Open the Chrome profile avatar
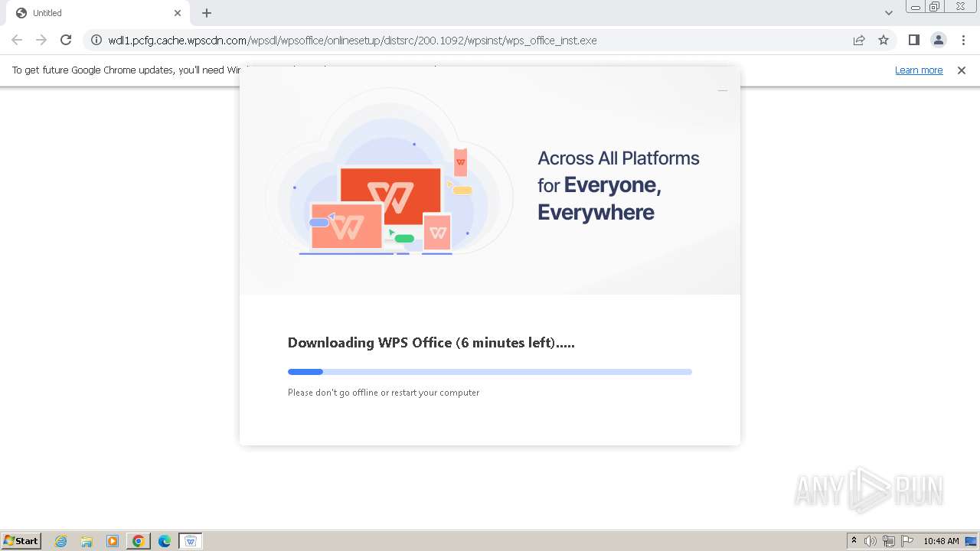980x551 pixels. click(938, 40)
